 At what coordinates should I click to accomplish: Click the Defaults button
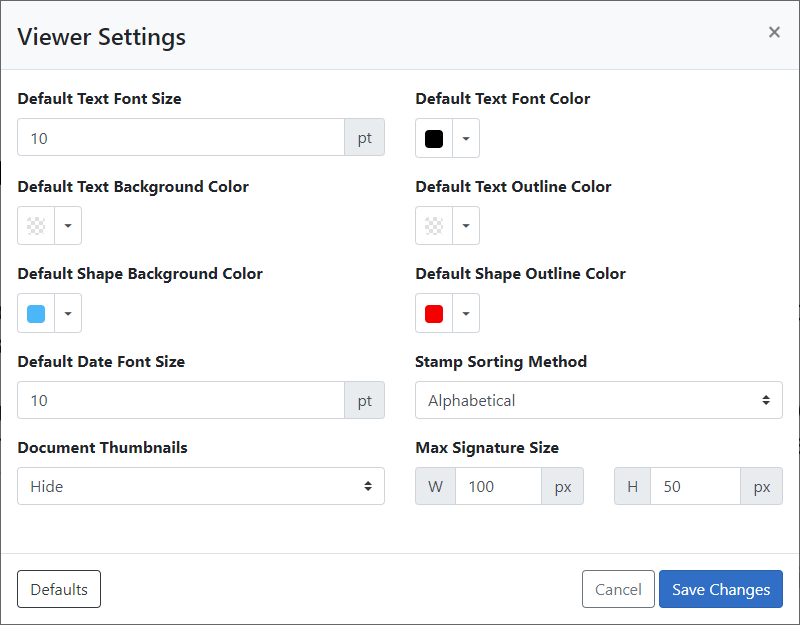point(58,589)
